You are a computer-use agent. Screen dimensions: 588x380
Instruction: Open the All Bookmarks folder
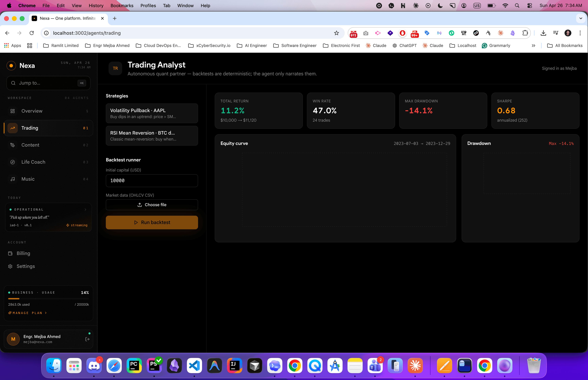[565, 46]
